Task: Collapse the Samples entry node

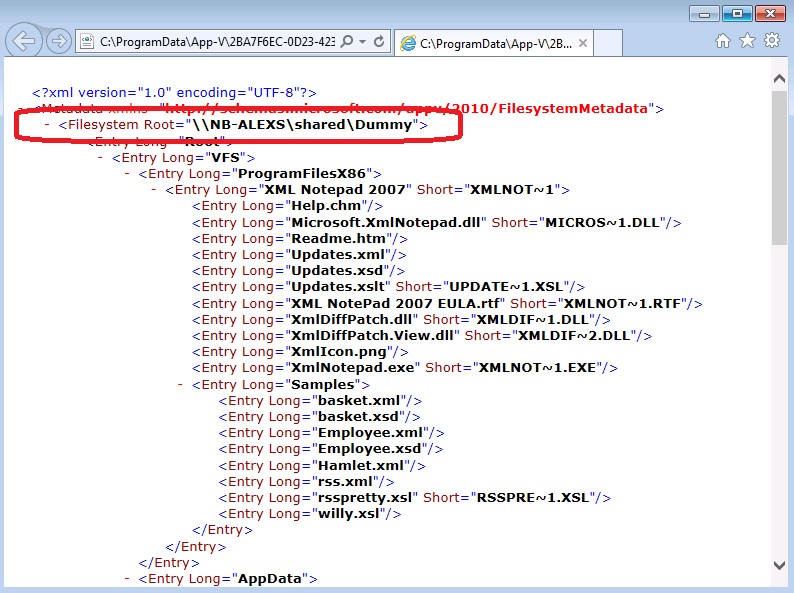Action: click(180, 384)
